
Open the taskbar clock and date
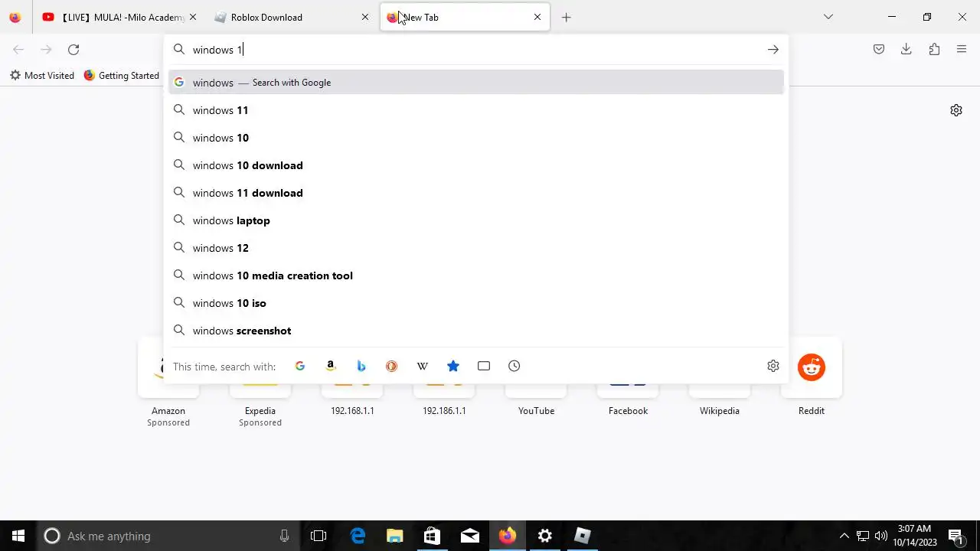(914, 536)
